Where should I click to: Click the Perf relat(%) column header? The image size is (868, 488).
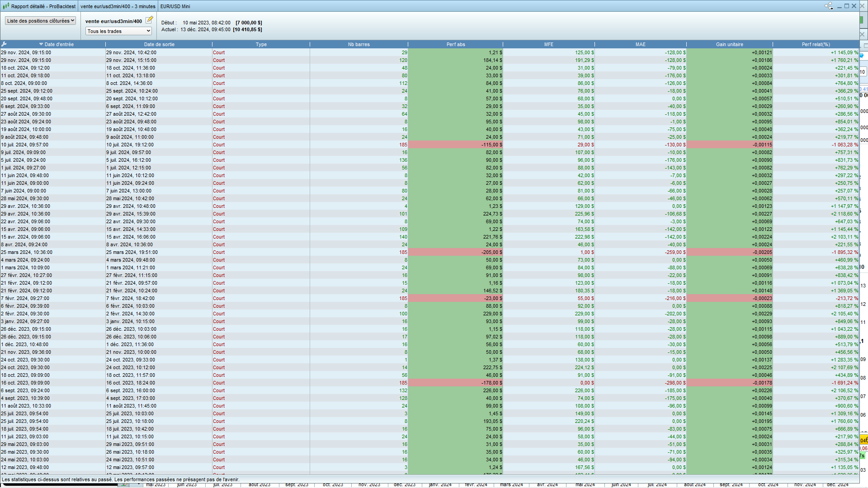pos(816,44)
